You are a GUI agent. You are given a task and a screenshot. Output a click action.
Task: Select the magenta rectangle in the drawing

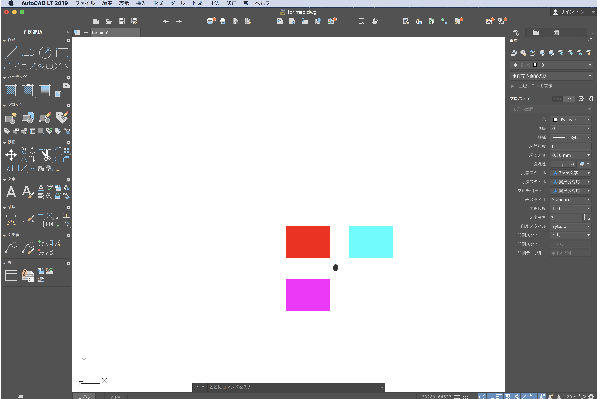pos(308,295)
